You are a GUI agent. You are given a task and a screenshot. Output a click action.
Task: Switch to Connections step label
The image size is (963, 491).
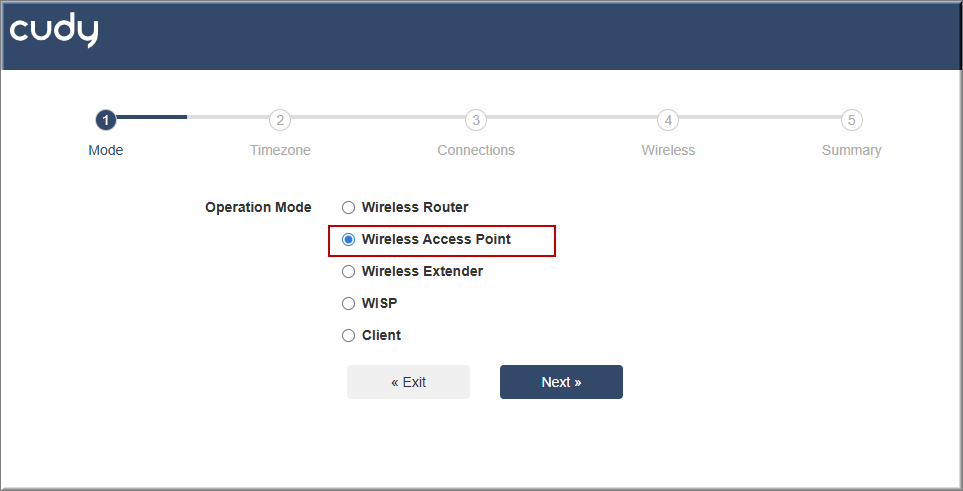pyautogui.click(x=476, y=151)
